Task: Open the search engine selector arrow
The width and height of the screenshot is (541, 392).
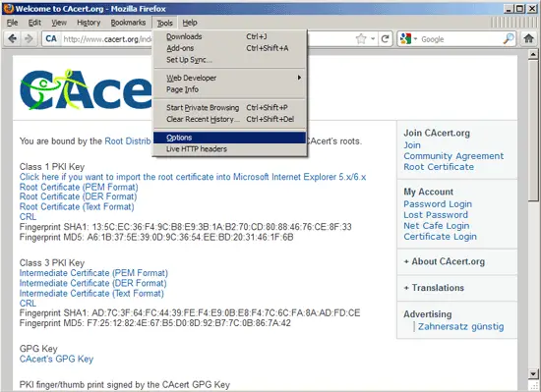Action: [415, 39]
